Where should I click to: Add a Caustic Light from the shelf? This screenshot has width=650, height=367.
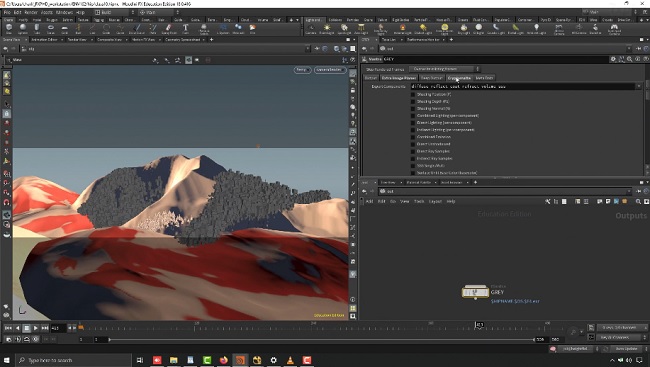(495, 29)
